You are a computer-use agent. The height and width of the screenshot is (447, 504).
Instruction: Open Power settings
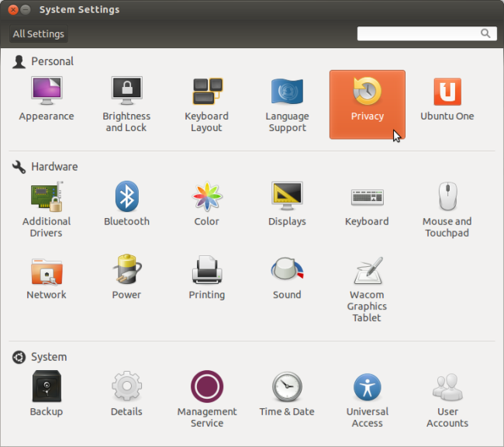(x=126, y=279)
